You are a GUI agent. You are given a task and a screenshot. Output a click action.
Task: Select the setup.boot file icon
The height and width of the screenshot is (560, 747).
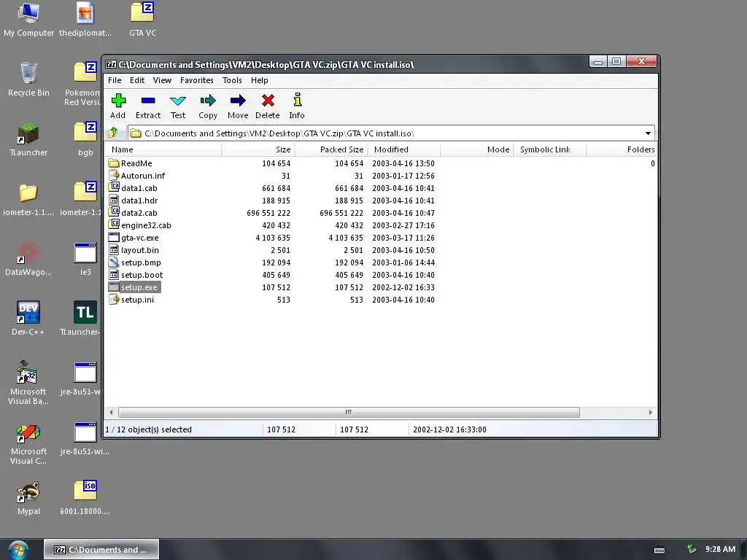pos(113,275)
